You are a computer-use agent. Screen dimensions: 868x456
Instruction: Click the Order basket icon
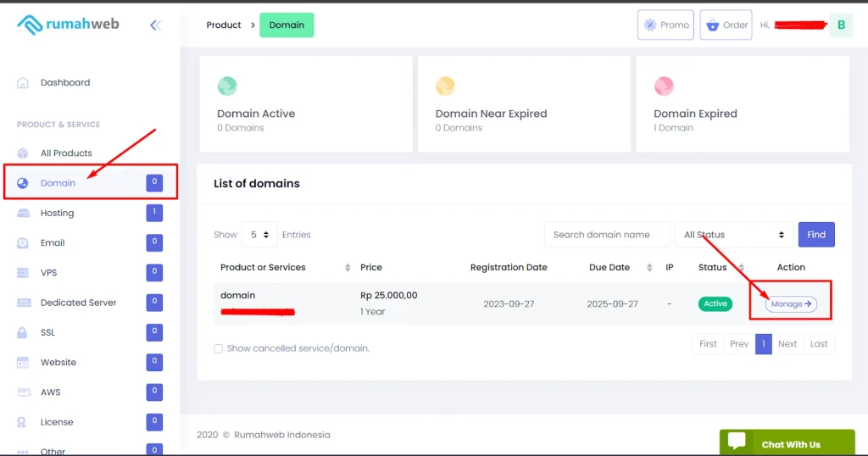pos(712,25)
